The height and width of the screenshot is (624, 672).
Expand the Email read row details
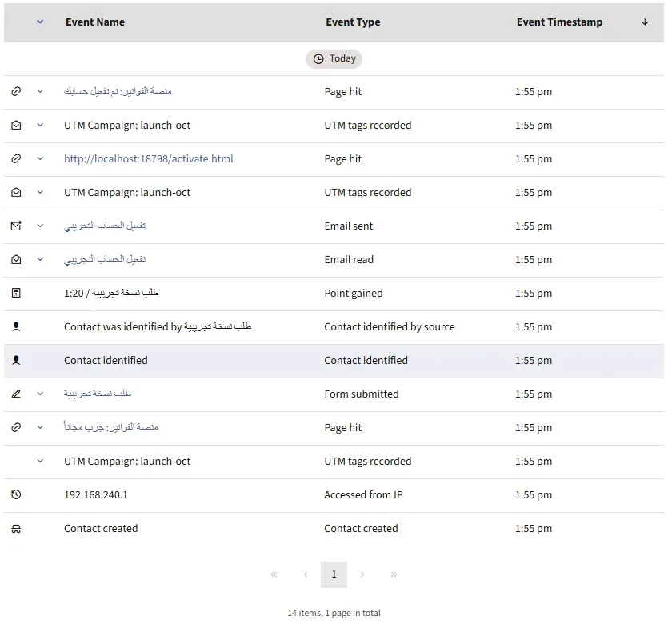40,259
